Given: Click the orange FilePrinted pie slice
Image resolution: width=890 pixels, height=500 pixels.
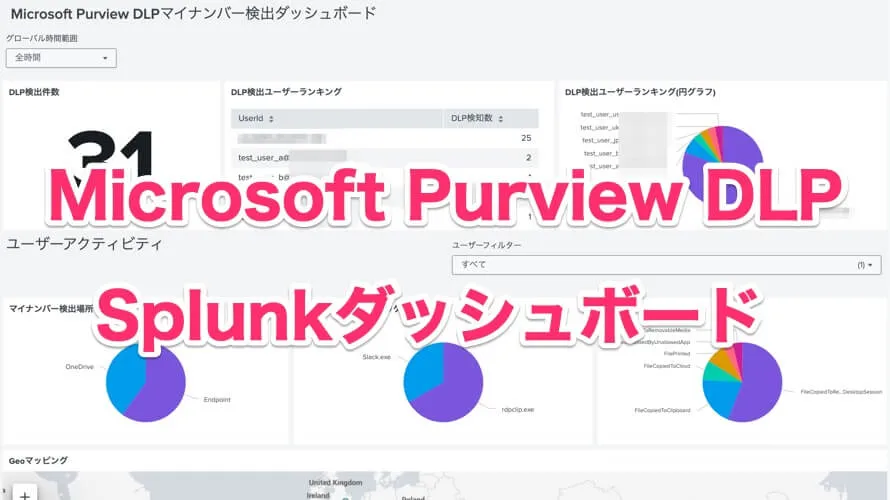Looking at the screenshot, I should coord(723,358).
